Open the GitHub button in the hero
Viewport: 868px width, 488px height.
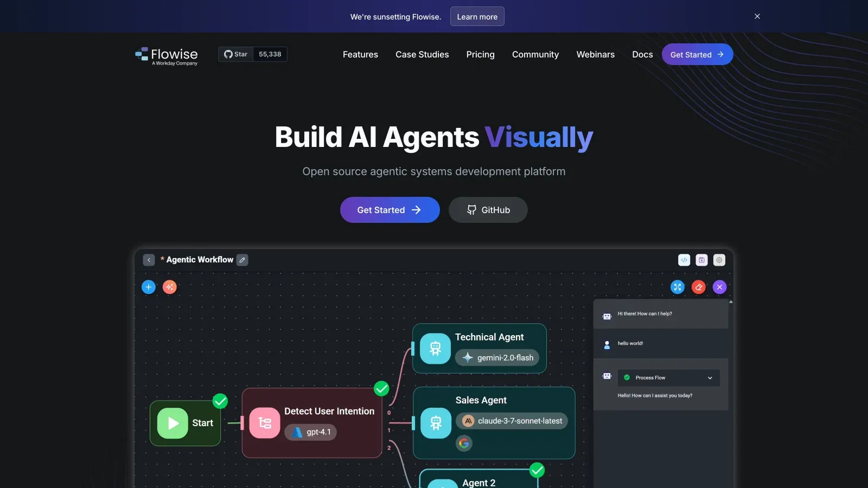coord(488,210)
